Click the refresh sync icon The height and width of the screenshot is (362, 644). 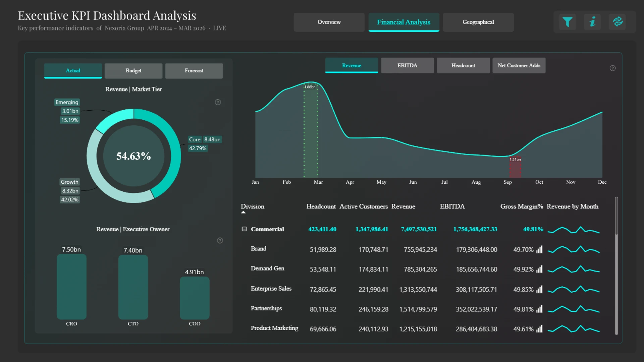[x=618, y=22]
